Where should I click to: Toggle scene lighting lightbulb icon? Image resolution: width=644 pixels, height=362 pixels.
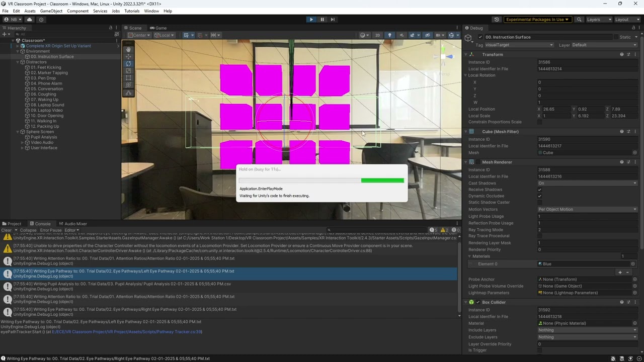pyautogui.click(x=389, y=35)
